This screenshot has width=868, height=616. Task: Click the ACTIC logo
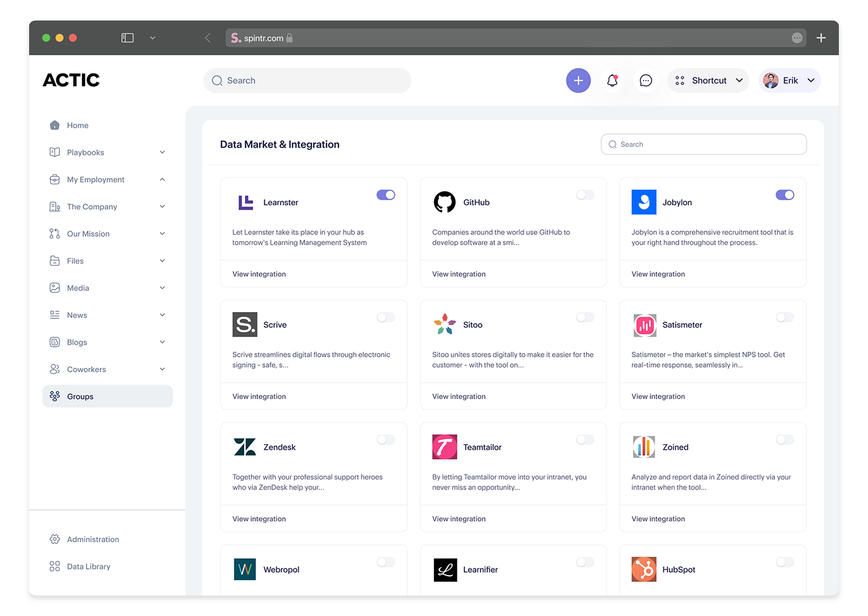pyautogui.click(x=71, y=80)
